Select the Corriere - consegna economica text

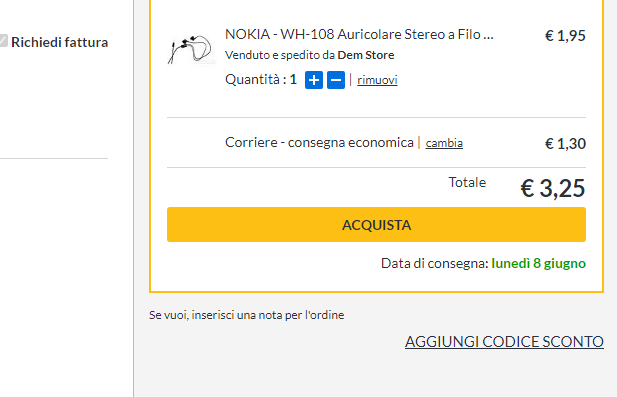319,142
